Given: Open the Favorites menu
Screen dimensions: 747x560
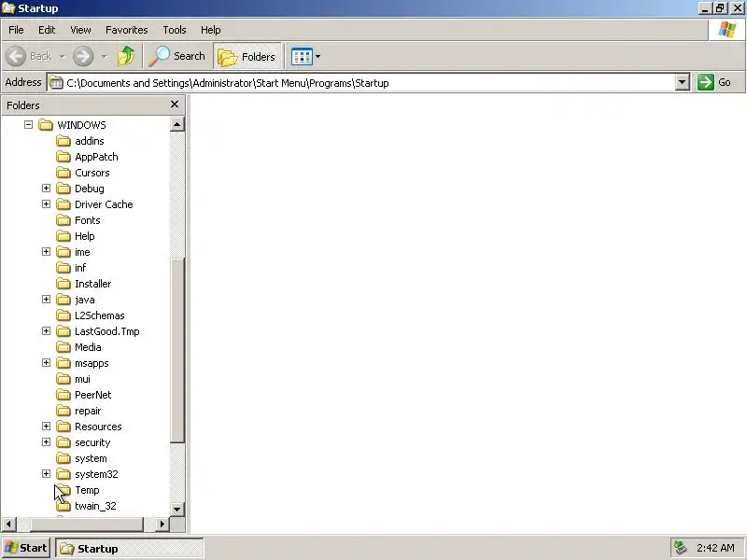Looking at the screenshot, I should click(x=127, y=30).
